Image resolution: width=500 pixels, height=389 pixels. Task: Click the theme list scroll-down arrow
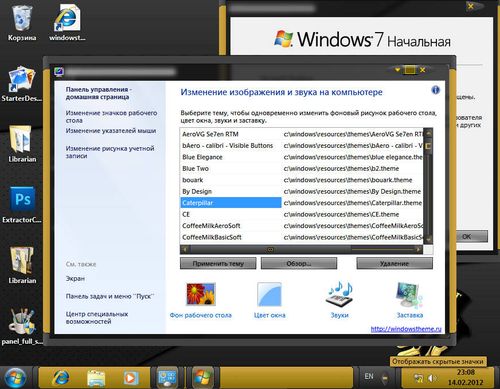tap(428, 239)
